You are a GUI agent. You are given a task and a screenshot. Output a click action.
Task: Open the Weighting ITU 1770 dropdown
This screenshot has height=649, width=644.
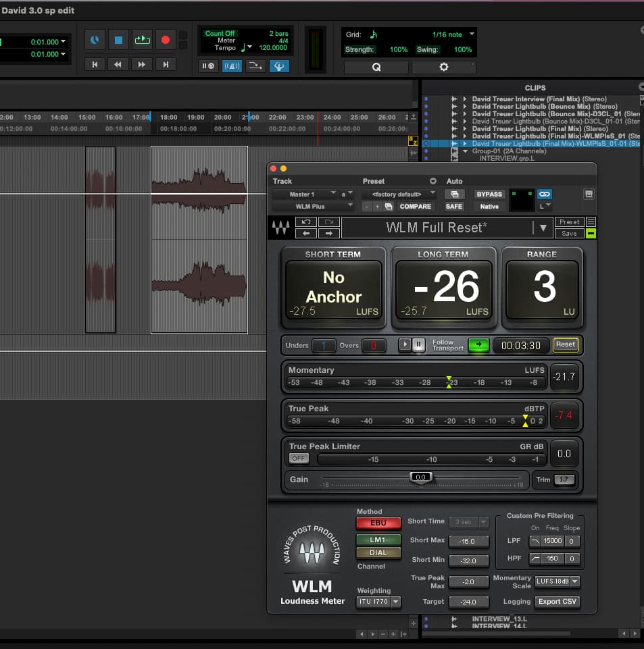378,602
